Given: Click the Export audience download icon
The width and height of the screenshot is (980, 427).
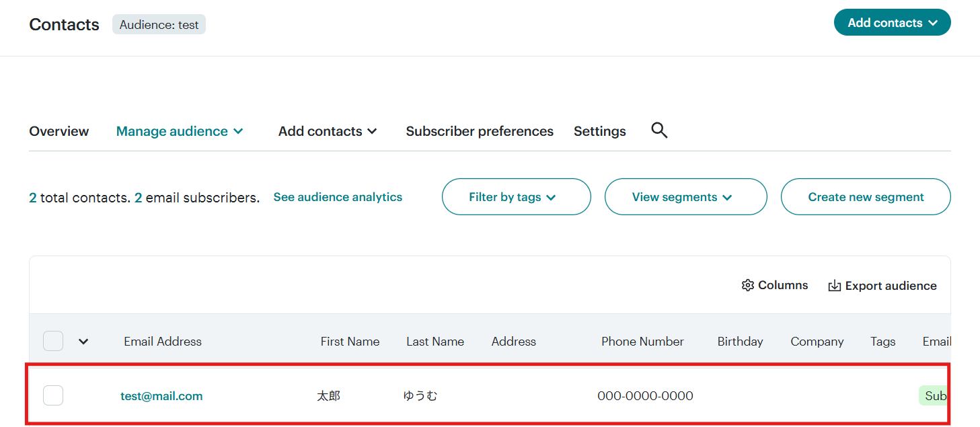Looking at the screenshot, I should 834,286.
